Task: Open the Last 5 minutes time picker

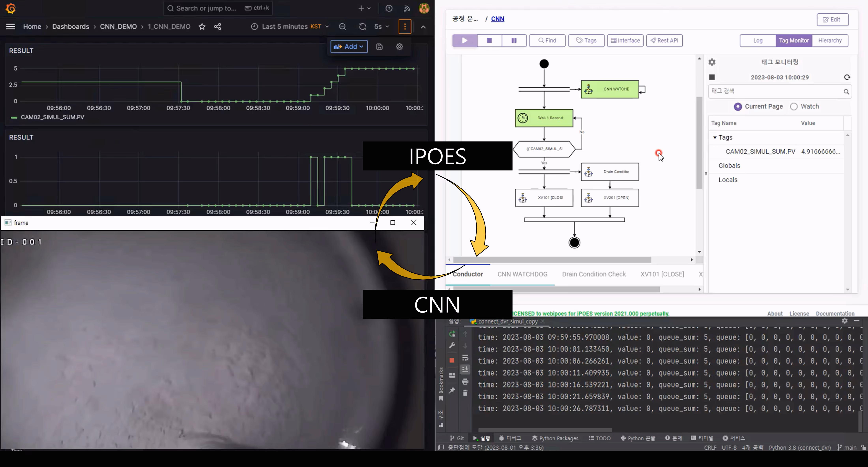Action: coord(290,27)
